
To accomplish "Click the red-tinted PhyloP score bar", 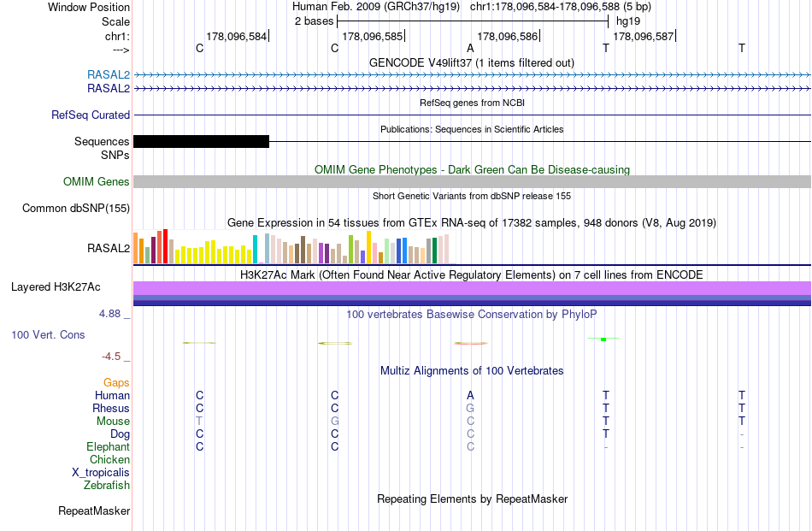I will click(470, 343).
